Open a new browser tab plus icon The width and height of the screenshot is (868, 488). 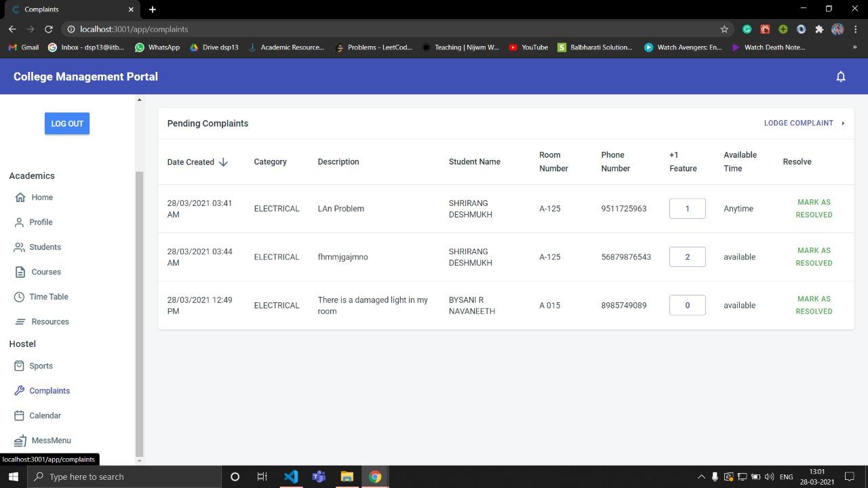click(153, 9)
